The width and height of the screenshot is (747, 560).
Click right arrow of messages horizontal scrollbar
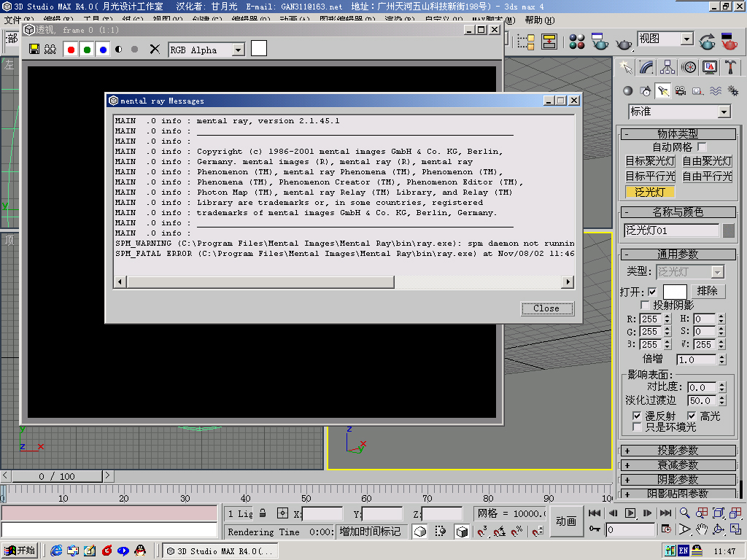(x=568, y=282)
